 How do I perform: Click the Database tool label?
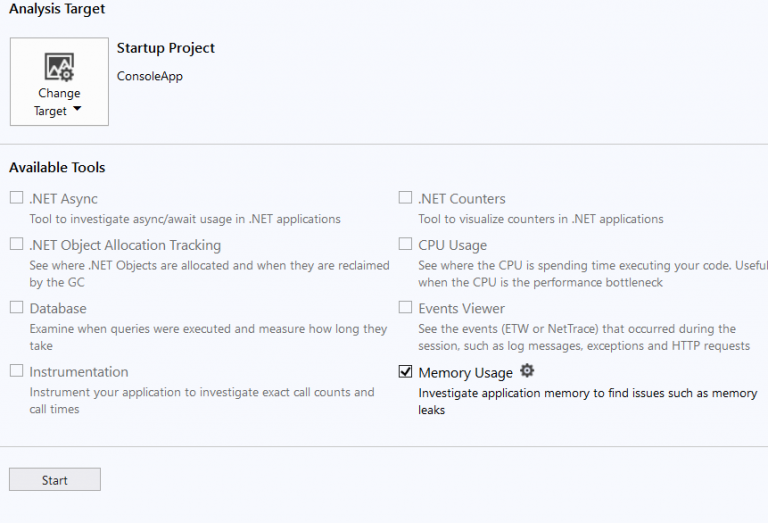(x=58, y=309)
